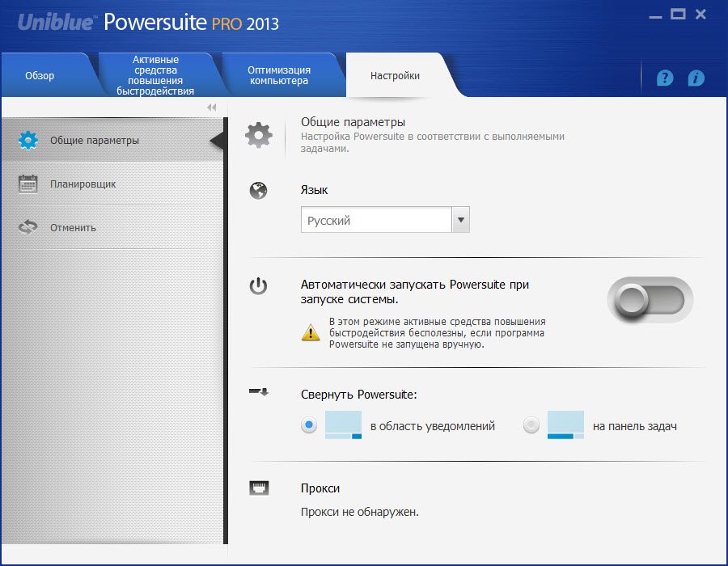Click the undo arrows Отменить icon

28,227
